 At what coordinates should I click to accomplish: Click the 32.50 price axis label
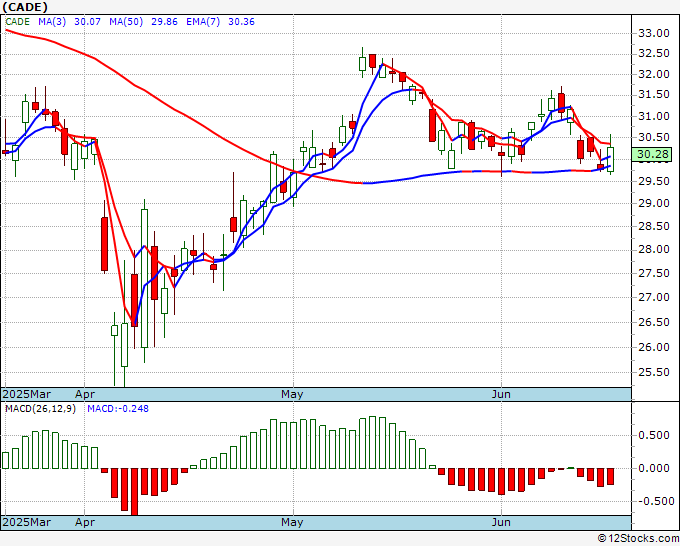[x=654, y=54]
